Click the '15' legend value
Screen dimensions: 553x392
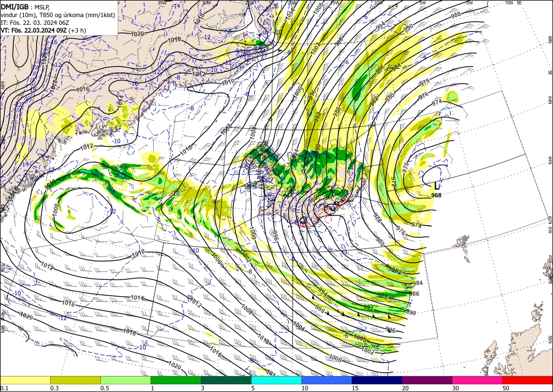click(x=355, y=388)
